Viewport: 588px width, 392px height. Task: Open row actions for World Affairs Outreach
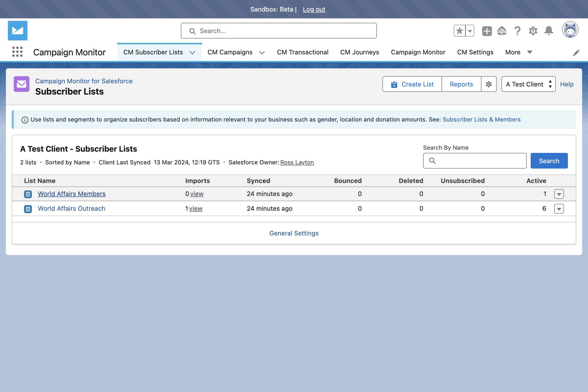click(559, 209)
